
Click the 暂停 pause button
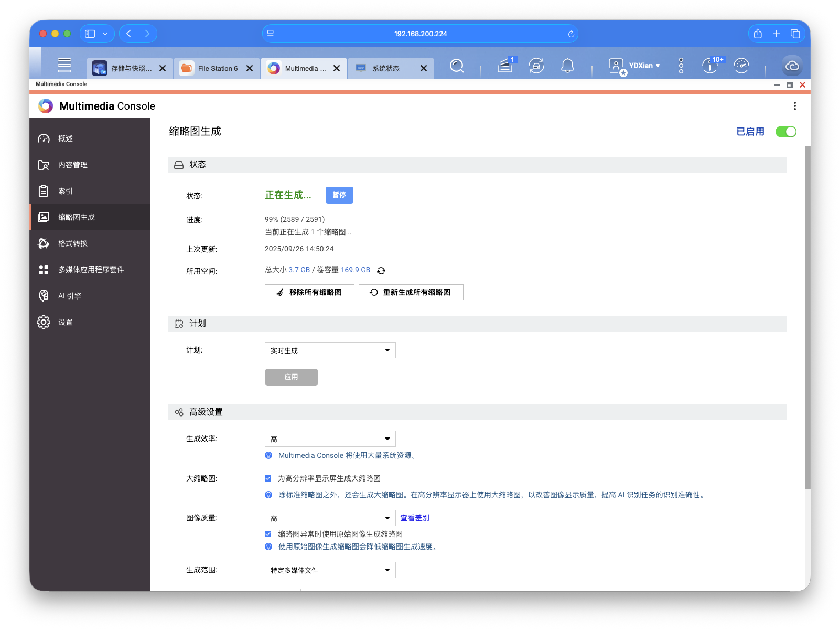[x=339, y=195]
